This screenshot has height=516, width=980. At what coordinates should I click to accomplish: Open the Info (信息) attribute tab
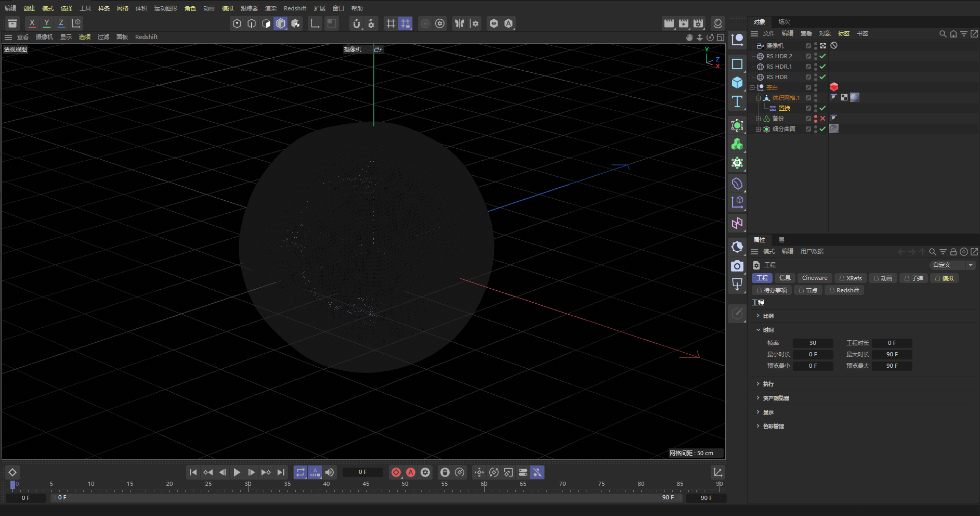(x=785, y=278)
